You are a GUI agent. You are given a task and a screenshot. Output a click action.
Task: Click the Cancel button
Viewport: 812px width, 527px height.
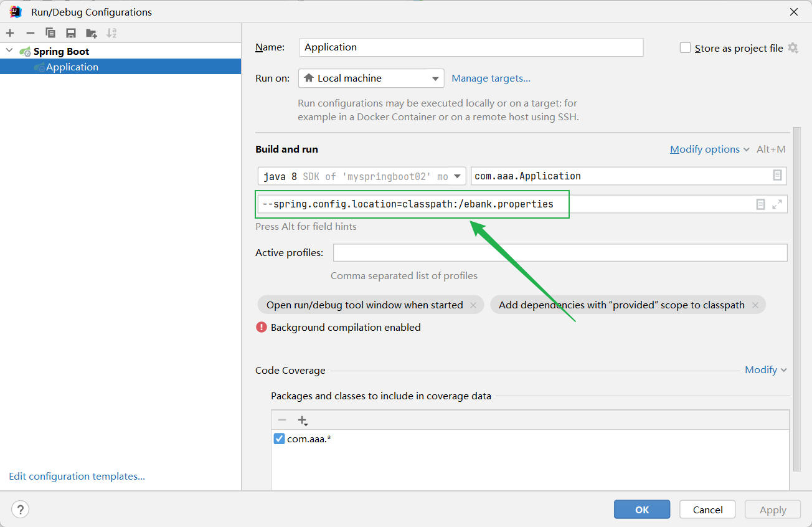point(707,510)
